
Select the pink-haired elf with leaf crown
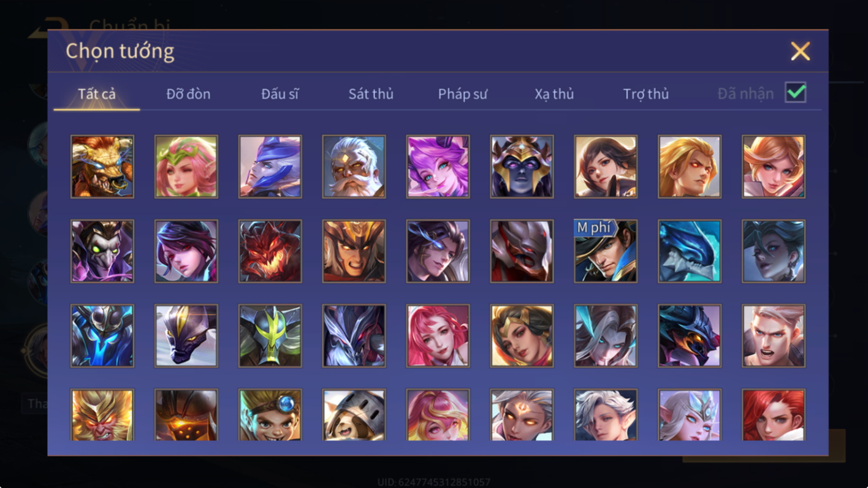186,167
